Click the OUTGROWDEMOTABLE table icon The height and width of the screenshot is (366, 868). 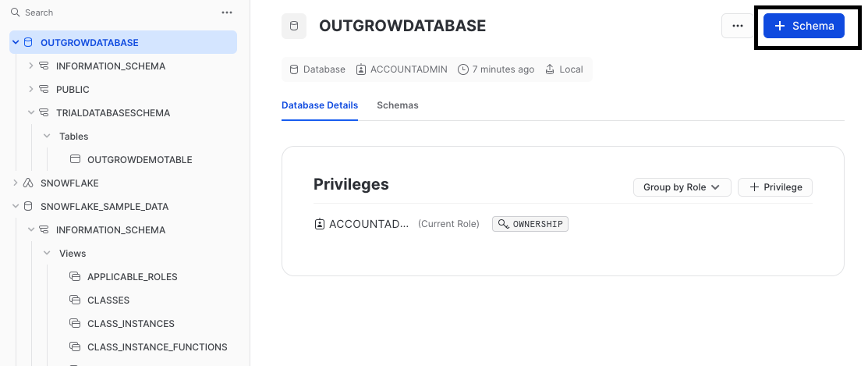click(76, 159)
